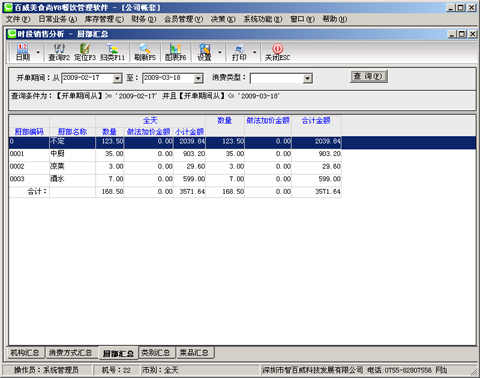The width and height of the screenshot is (480, 378).
Task: Click the 关闭ESC close toolbar icon
Action: 277,52
